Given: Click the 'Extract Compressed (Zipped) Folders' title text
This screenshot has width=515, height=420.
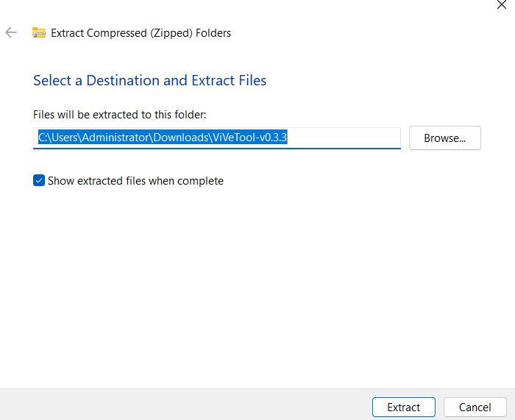Looking at the screenshot, I should pos(141,33).
